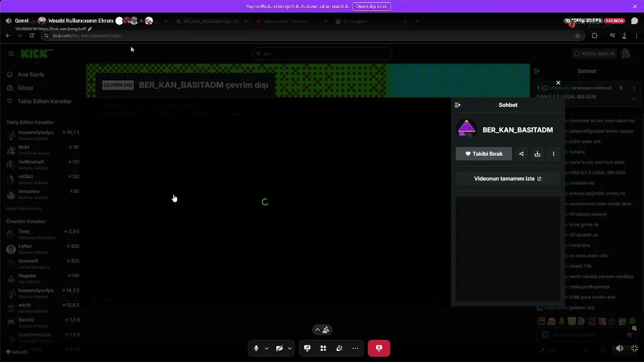Click the share icon in clip panel
644x362 pixels.
(x=521, y=154)
